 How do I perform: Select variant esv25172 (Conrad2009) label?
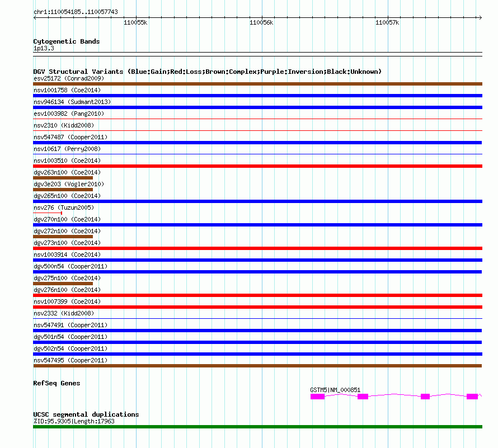tap(69, 78)
